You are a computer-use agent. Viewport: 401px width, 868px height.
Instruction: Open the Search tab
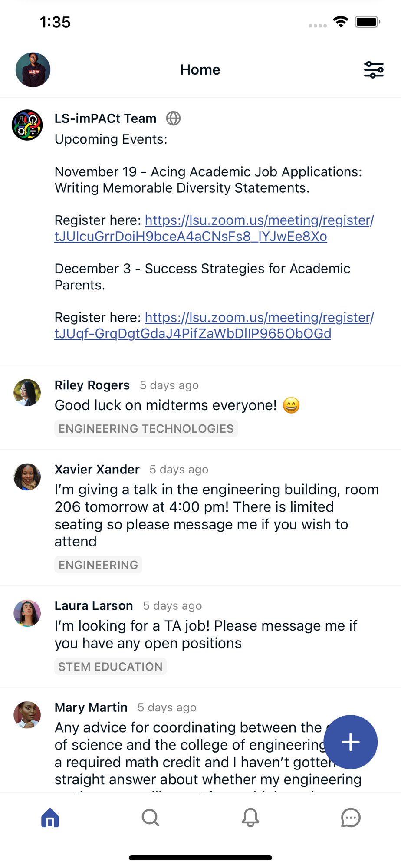(x=150, y=818)
